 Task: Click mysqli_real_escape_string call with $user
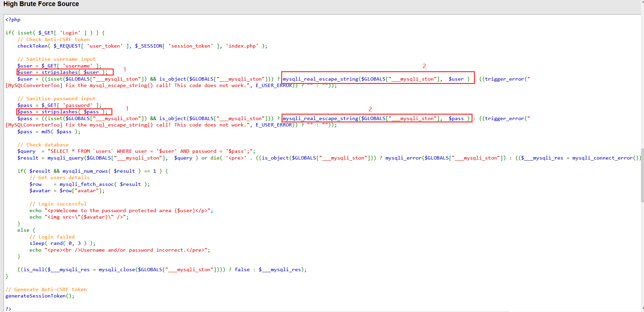click(x=376, y=79)
